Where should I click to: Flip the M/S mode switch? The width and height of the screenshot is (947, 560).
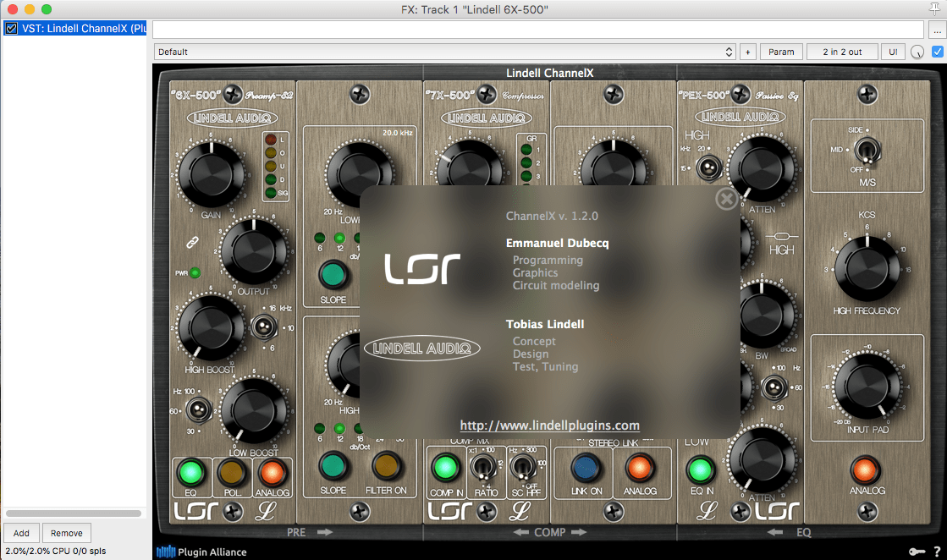(x=867, y=151)
